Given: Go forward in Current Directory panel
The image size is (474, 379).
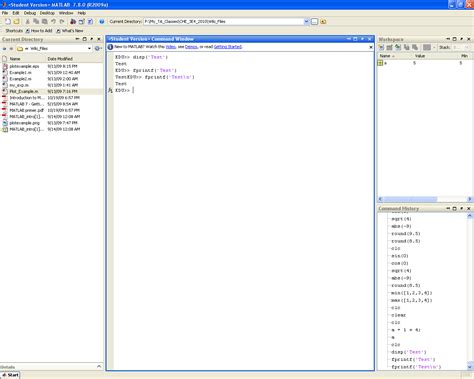Looking at the screenshot, I should [x=11, y=49].
